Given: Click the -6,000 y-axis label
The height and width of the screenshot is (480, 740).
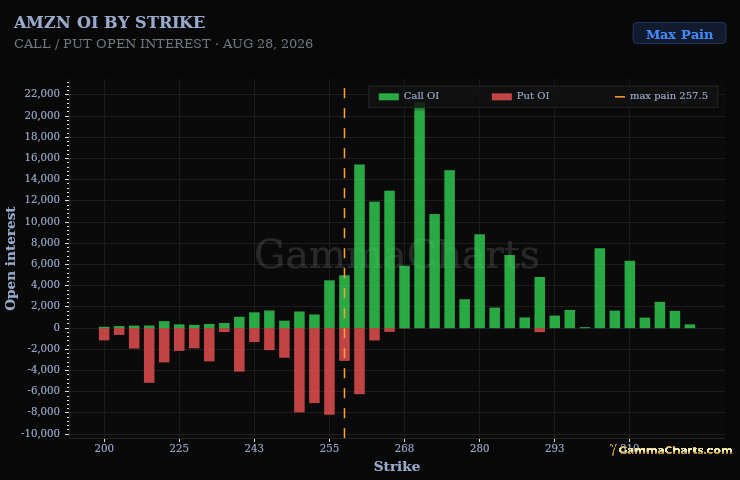Looking at the screenshot, I should 44,390.
